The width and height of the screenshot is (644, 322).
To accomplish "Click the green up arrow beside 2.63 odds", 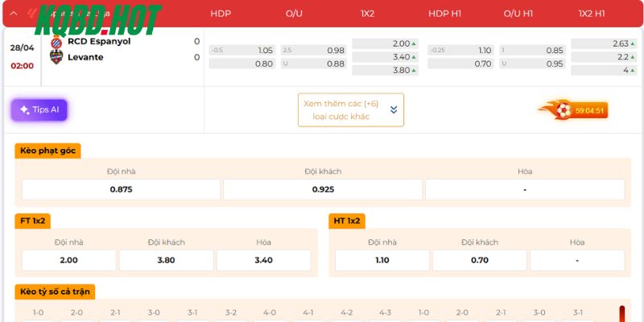I will pos(634,43).
